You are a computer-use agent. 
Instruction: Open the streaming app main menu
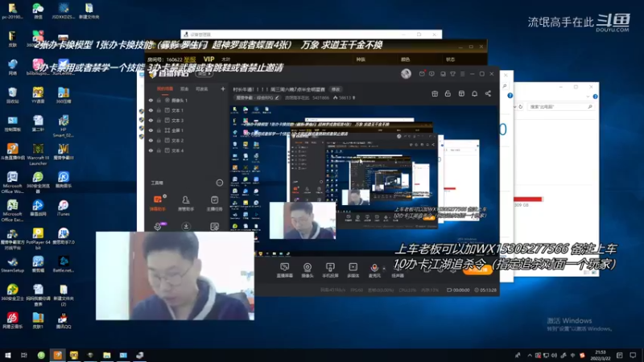[462, 74]
